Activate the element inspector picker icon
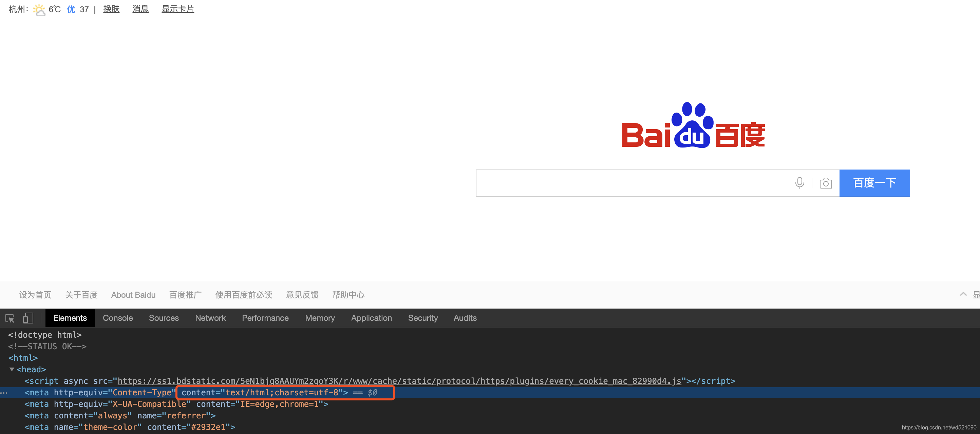The image size is (980, 434). (10, 318)
